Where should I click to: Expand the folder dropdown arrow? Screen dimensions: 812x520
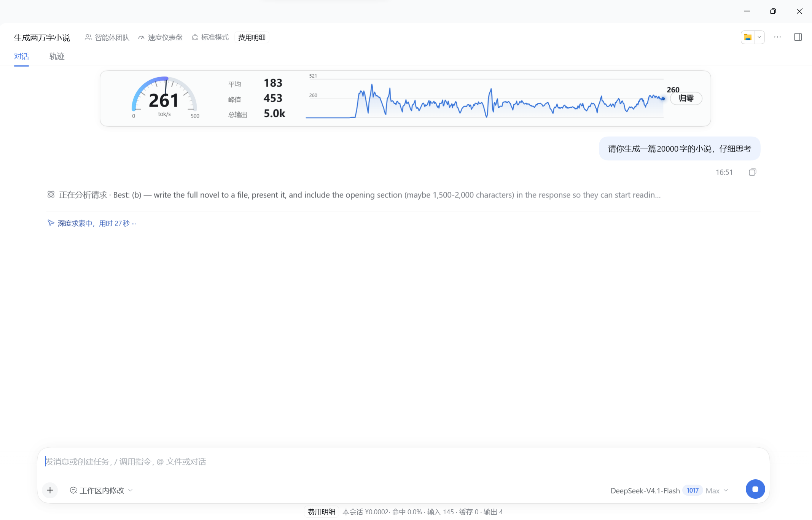click(759, 37)
